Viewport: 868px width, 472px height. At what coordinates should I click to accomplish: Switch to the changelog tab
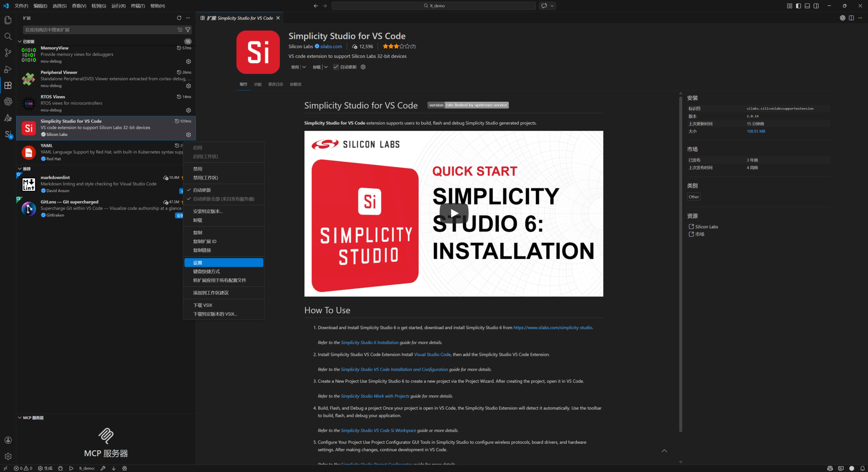pyautogui.click(x=275, y=84)
